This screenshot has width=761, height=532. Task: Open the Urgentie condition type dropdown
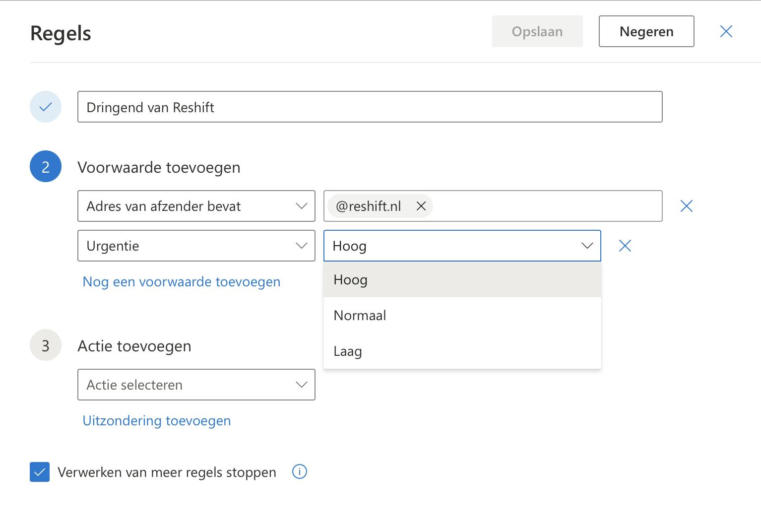click(x=196, y=246)
